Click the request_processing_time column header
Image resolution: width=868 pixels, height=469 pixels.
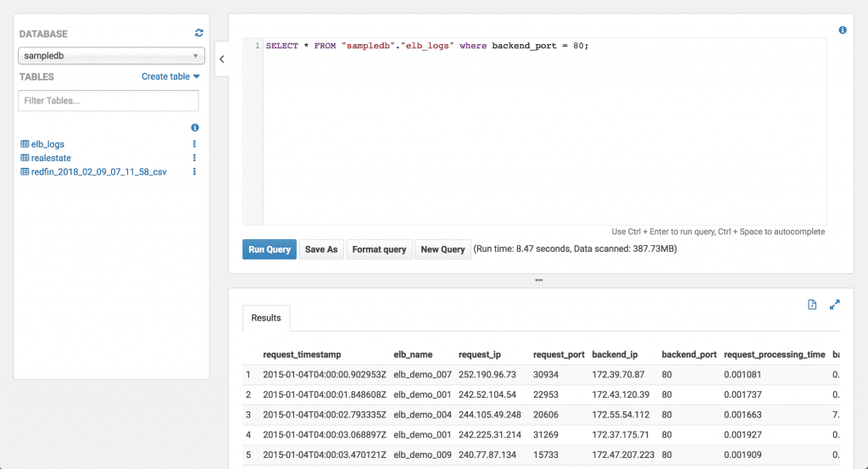775,355
